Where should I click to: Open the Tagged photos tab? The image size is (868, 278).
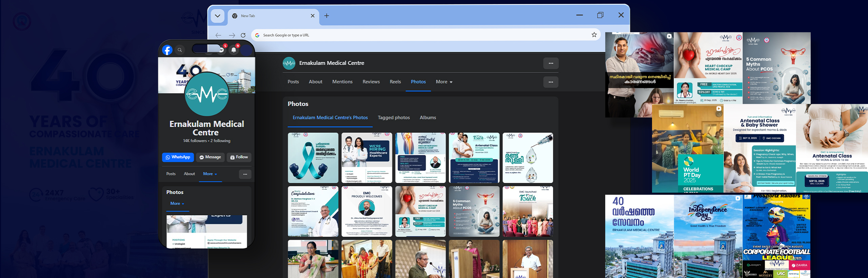pyautogui.click(x=394, y=117)
